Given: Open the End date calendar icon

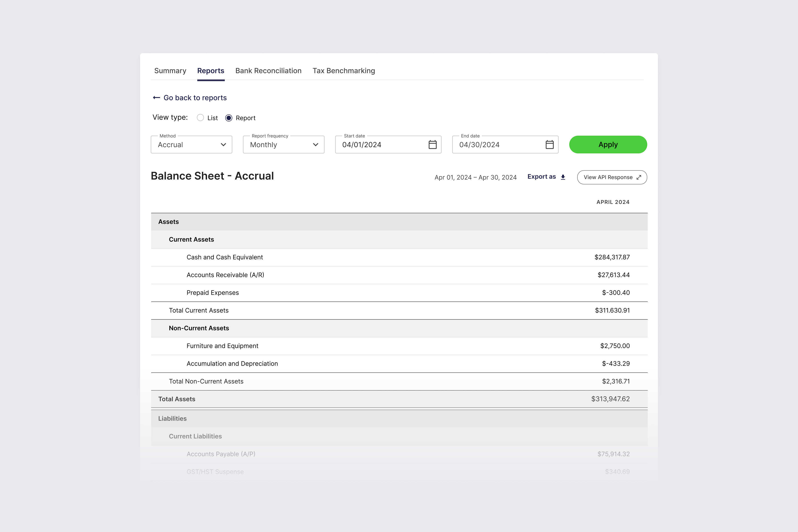Looking at the screenshot, I should tap(549, 145).
